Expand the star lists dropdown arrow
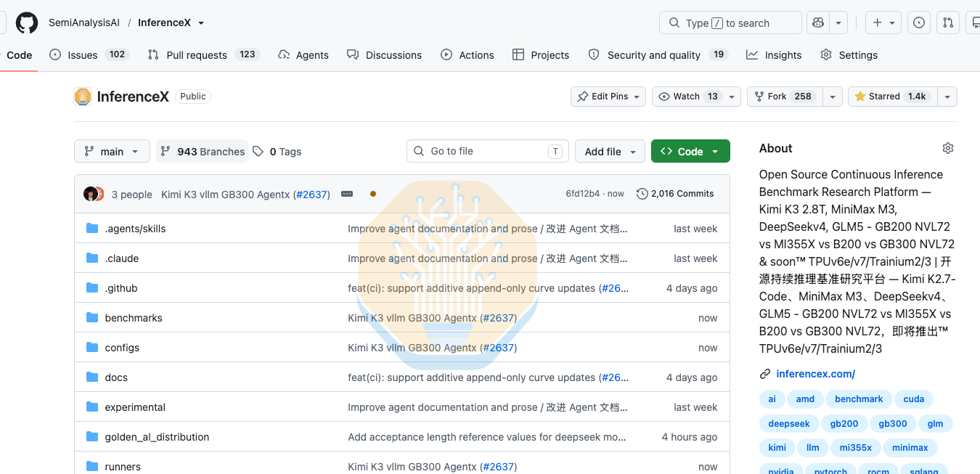The width and height of the screenshot is (980, 474). (947, 97)
